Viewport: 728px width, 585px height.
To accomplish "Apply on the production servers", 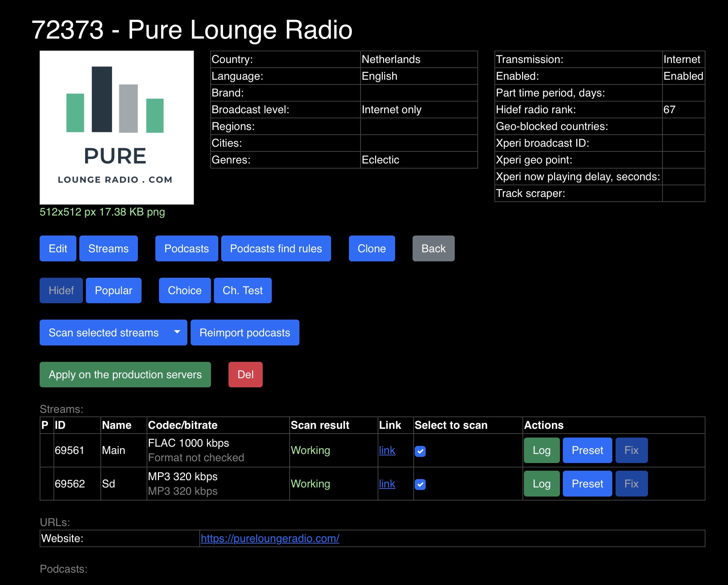I will coord(125,375).
